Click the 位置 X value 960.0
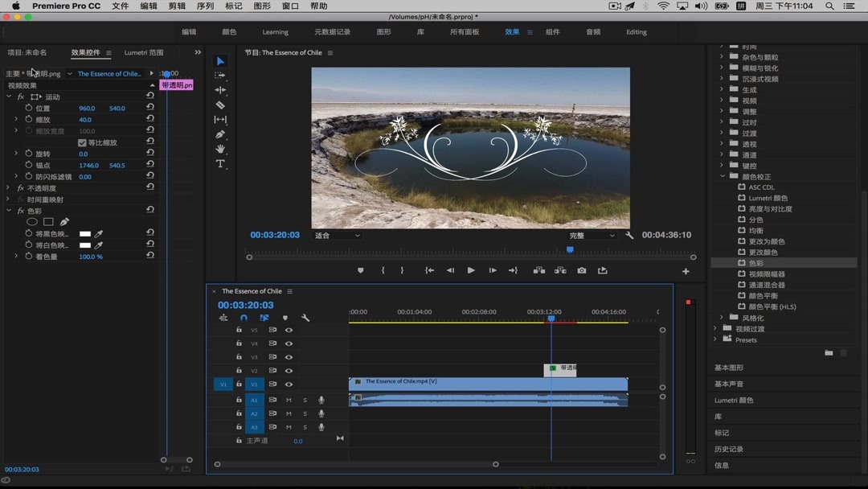This screenshot has height=489, width=868. coord(86,109)
